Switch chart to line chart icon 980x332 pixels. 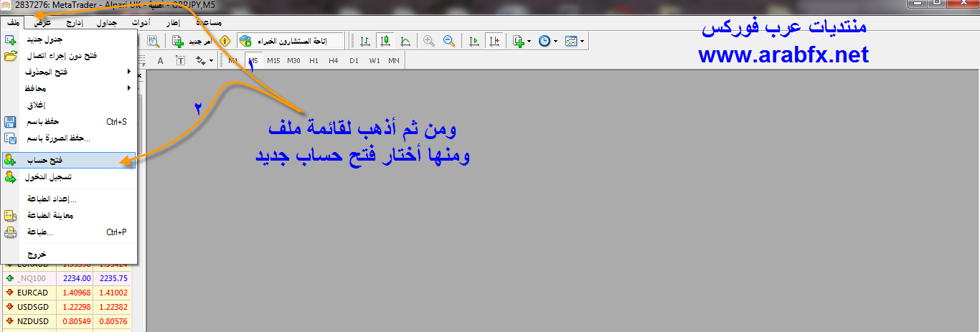coord(405,42)
